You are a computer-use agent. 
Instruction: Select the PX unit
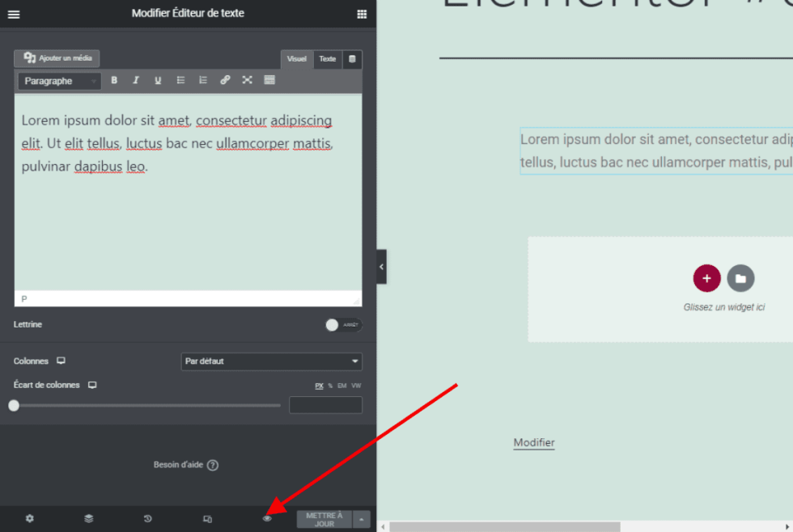319,386
